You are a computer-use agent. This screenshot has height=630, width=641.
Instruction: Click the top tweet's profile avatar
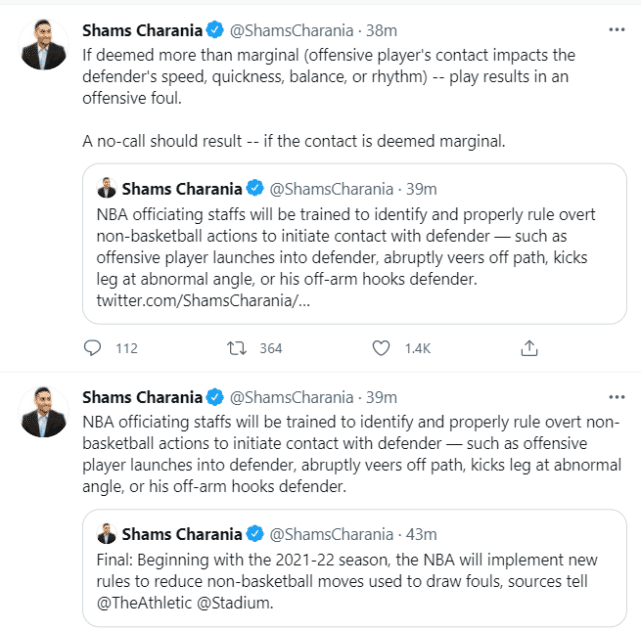(x=44, y=44)
